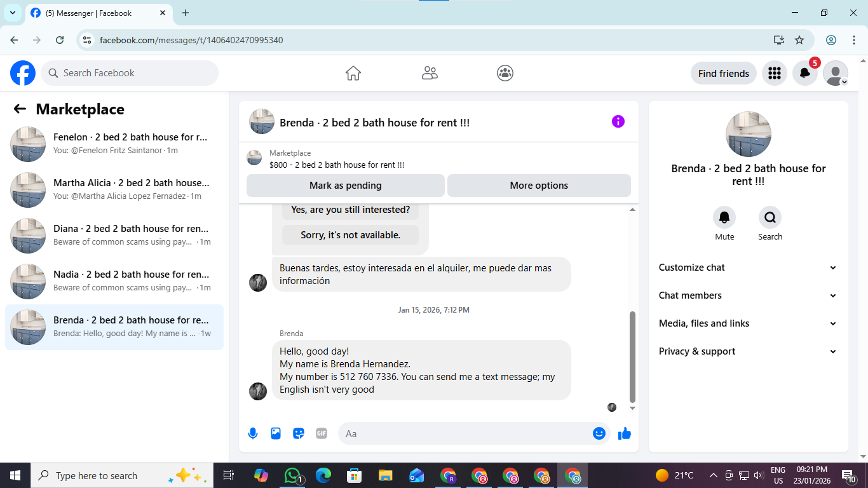This screenshot has height=488, width=868.
Task: Choose 'Yes, are you still interested?' reply
Action: 351,210
